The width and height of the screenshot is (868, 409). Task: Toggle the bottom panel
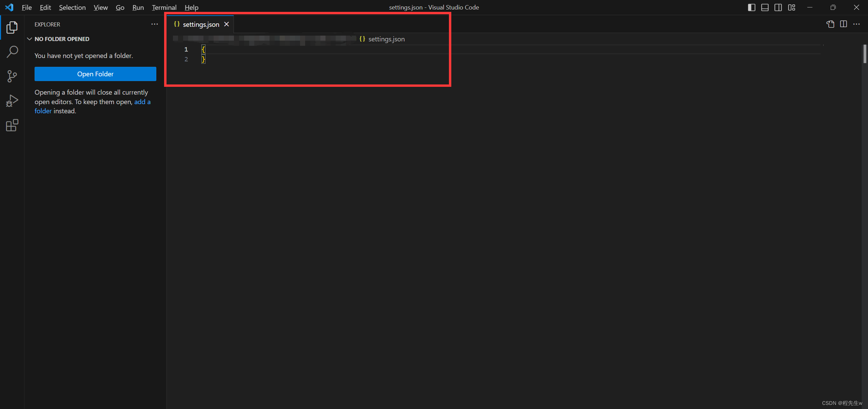(765, 7)
